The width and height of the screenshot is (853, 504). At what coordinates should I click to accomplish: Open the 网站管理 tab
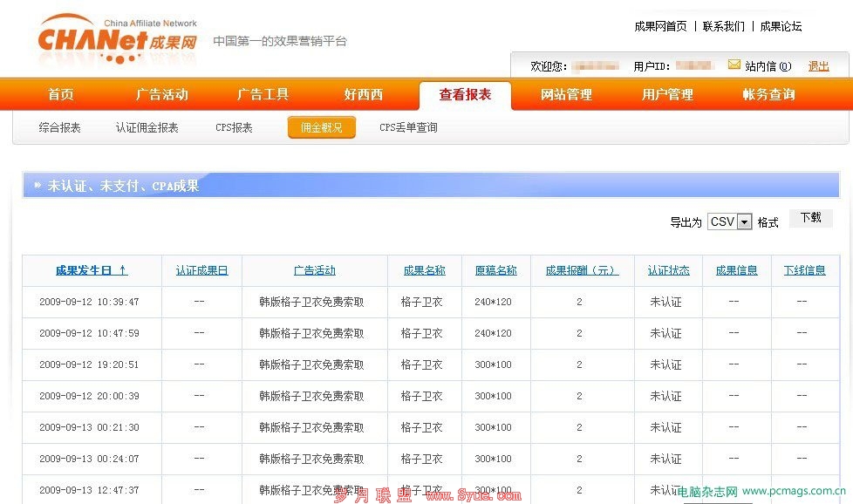(x=566, y=95)
